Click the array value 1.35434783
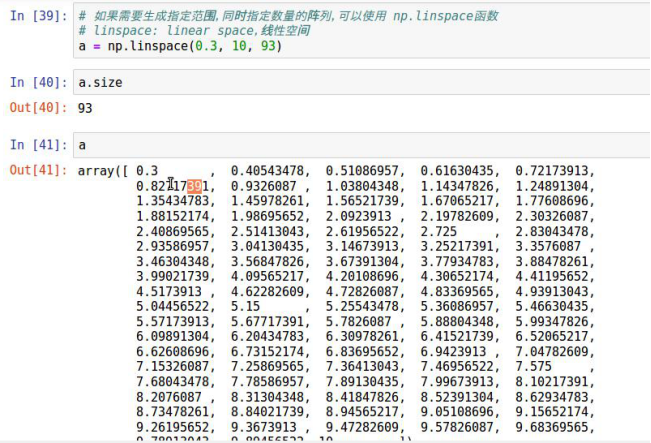Viewport: 651px width, 443px height. pos(173,201)
